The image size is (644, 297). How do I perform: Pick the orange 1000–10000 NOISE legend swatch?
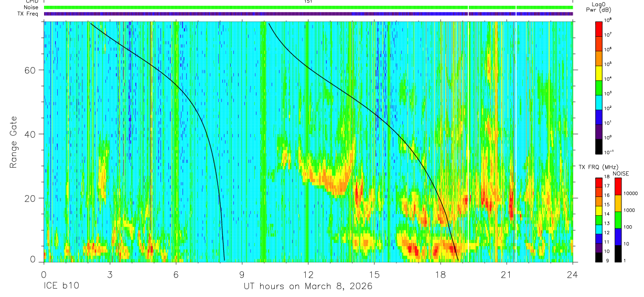coord(617,203)
